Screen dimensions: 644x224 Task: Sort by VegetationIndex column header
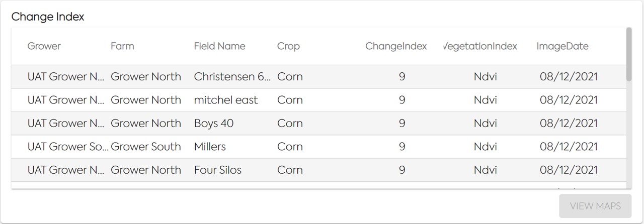480,46
